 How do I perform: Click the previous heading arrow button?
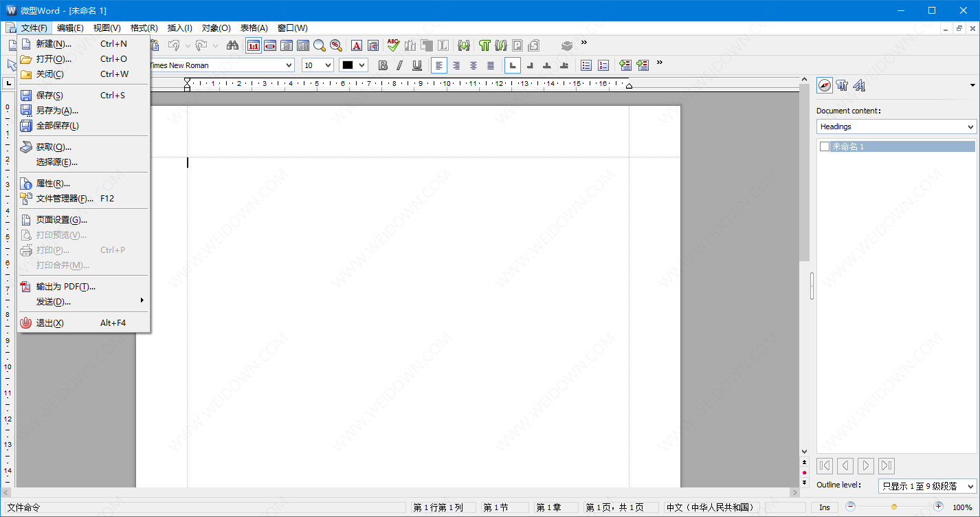(x=845, y=465)
